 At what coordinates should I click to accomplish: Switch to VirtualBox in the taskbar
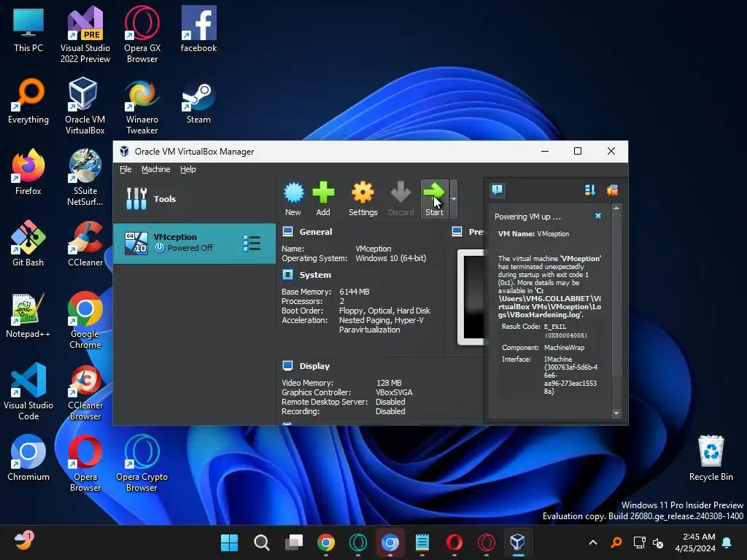tap(517, 542)
